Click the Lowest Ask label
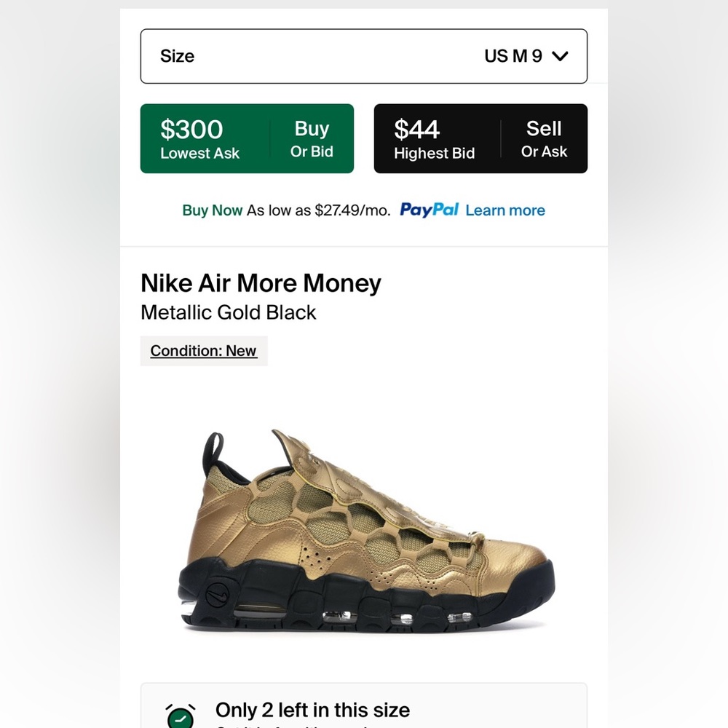Viewport: 728px width, 728px height. tap(200, 154)
